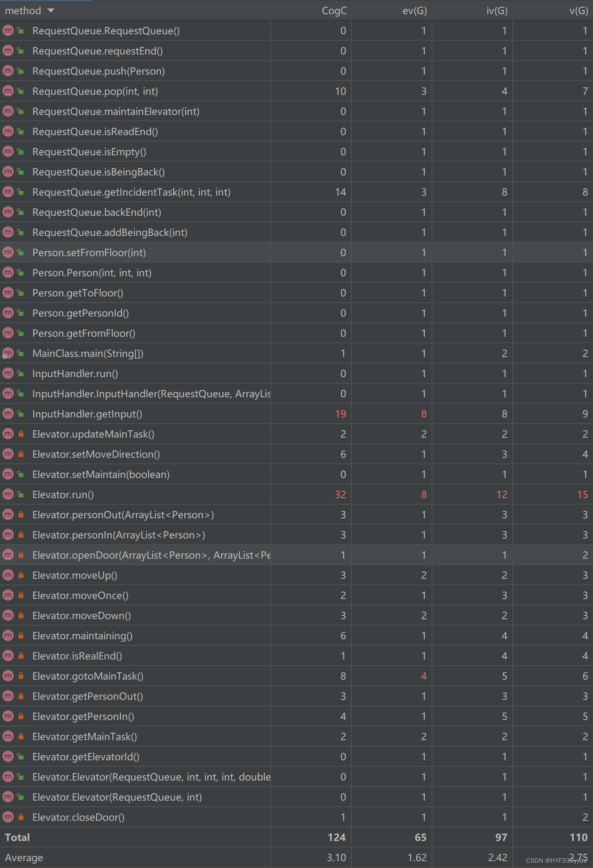
Task: Click the CogC value 19 for InputHandler.getInput()
Action: 340,414
